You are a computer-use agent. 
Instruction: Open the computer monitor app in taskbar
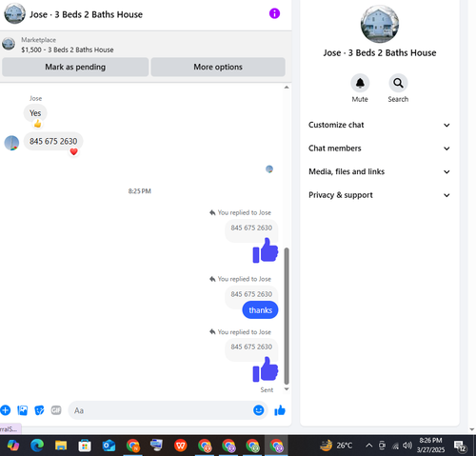156,445
